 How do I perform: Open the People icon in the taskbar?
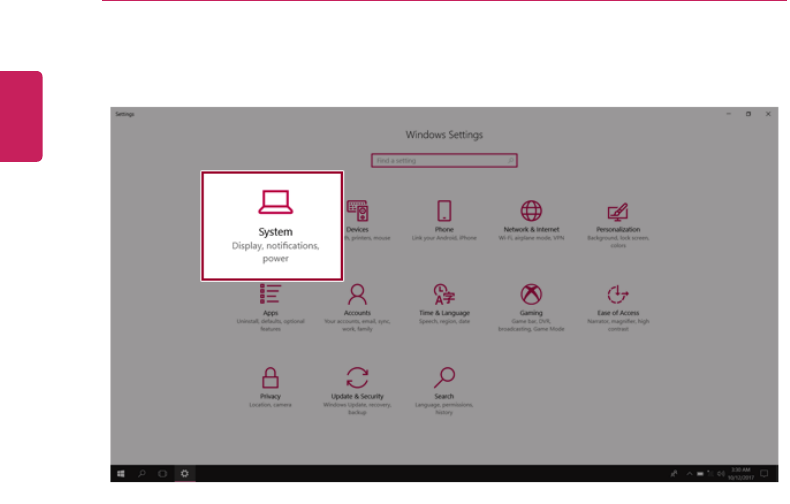(674, 474)
